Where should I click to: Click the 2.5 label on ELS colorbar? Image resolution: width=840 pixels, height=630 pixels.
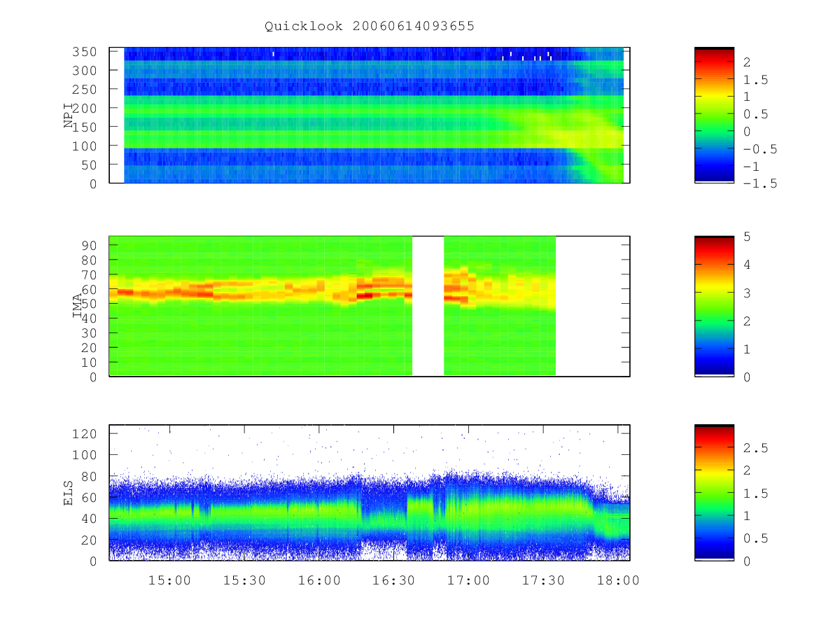[756, 447]
